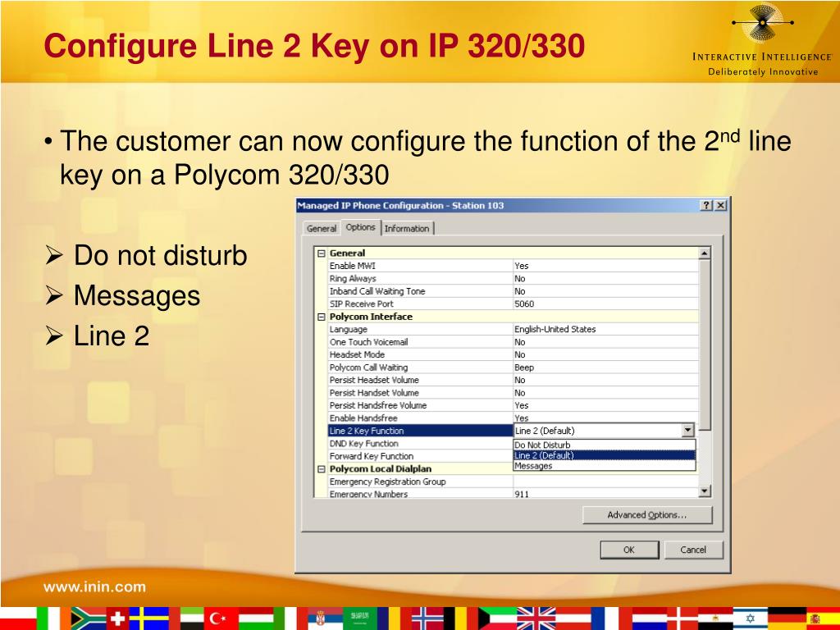840x630 pixels.
Task: Select the Language property row
Action: click(514, 330)
